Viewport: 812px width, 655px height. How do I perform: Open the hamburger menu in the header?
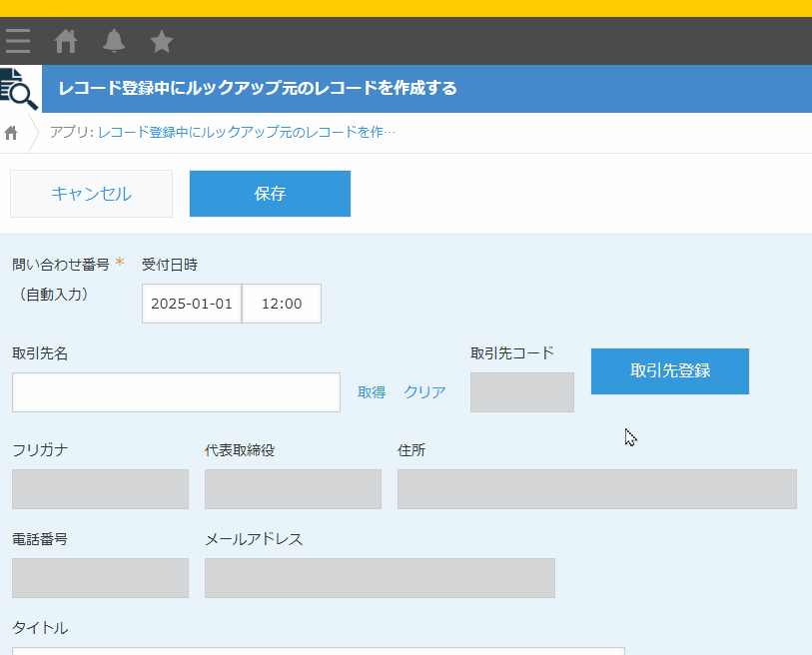(17, 41)
